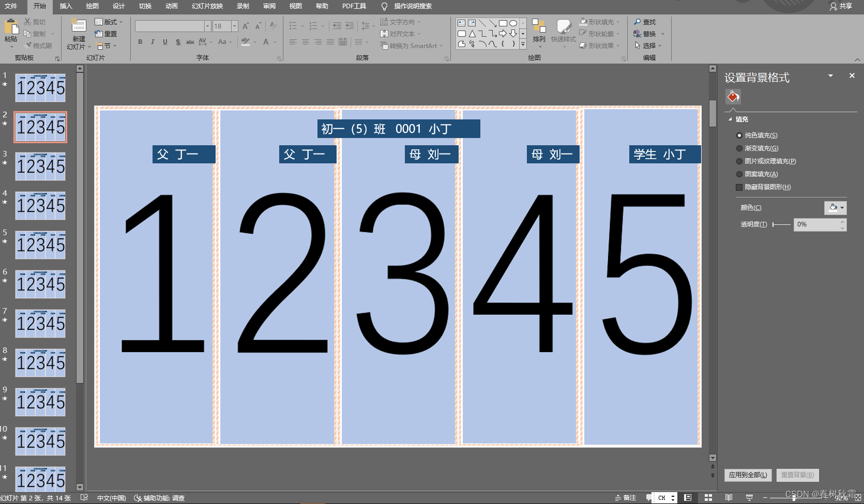Click the increase indent level icon

click(350, 25)
